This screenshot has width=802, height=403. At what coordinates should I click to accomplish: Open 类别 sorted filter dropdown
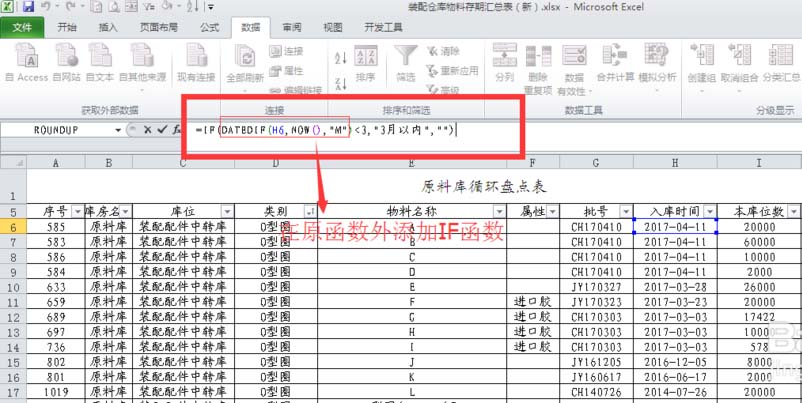coord(310,212)
